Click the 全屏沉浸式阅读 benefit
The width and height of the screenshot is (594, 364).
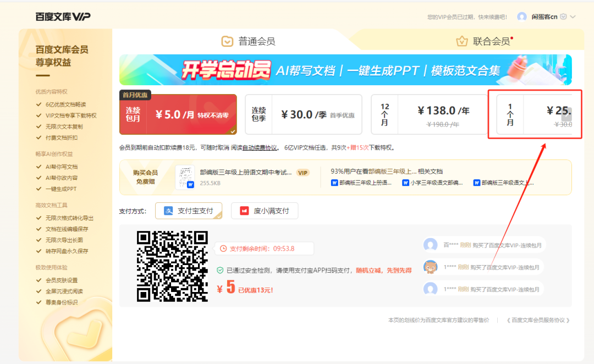[x=64, y=291]
